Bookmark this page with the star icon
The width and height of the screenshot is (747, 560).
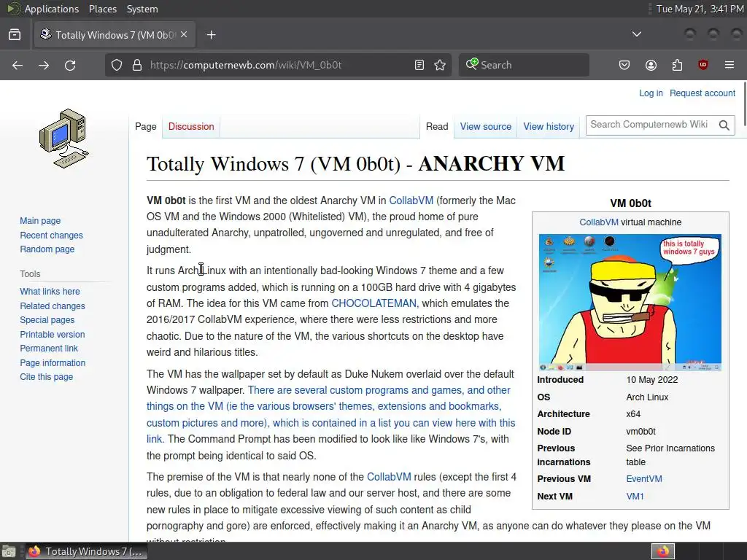click(x=440, y=65)
